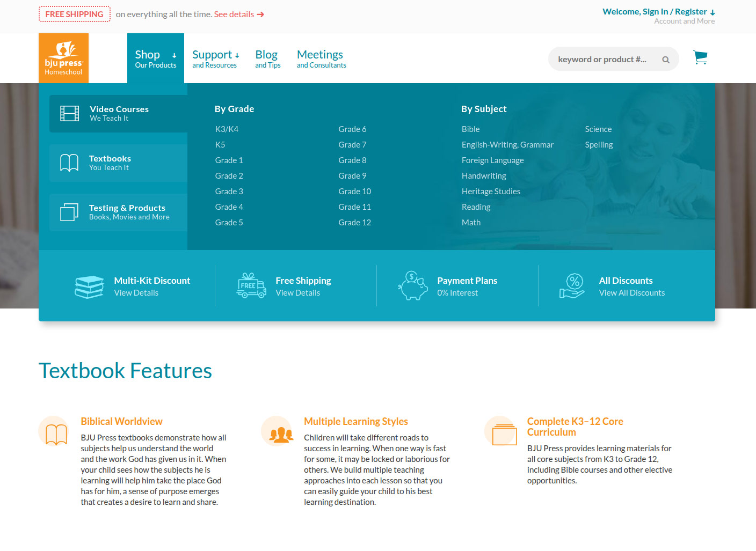Click the Testing & Products squares icon
Image resolution: width=756 pixels, height=551 pixels.
pyautogui.click(x=69, y=212)
